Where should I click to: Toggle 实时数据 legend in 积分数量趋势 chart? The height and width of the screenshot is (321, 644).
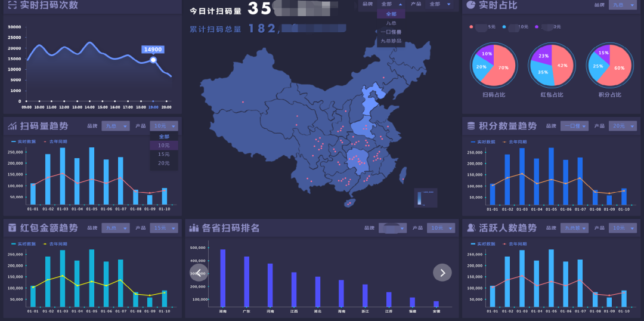(482, 142)
